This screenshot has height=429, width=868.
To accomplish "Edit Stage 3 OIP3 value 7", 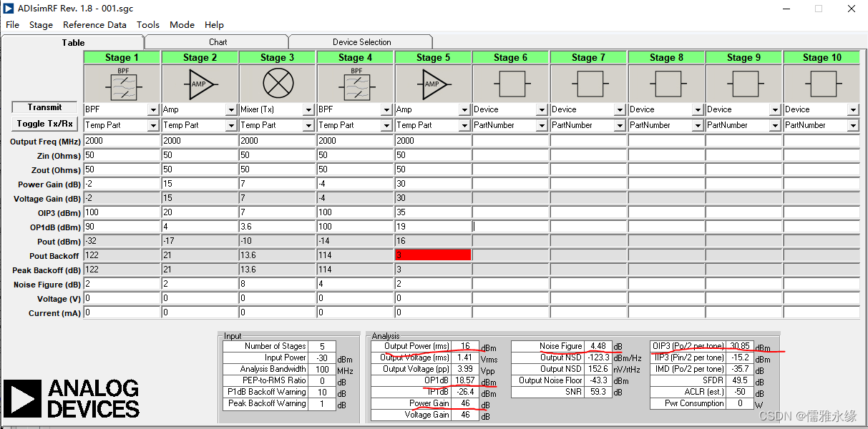I will pyautogui.click(x=278, y=212).
